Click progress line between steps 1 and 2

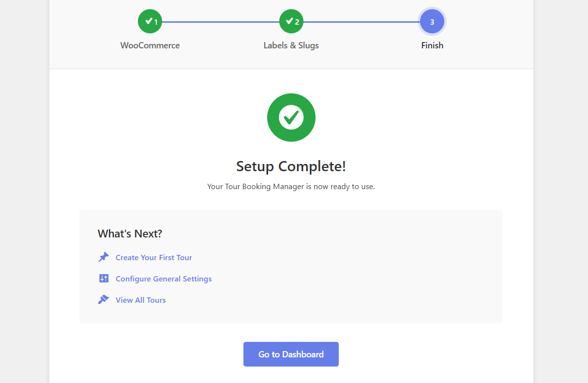point(220,22)
